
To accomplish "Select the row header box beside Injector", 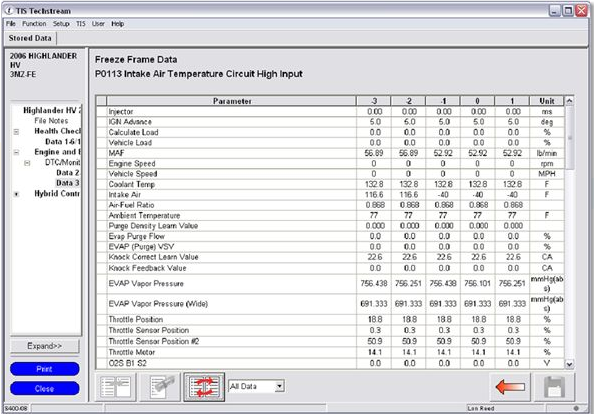I will 102,112.
